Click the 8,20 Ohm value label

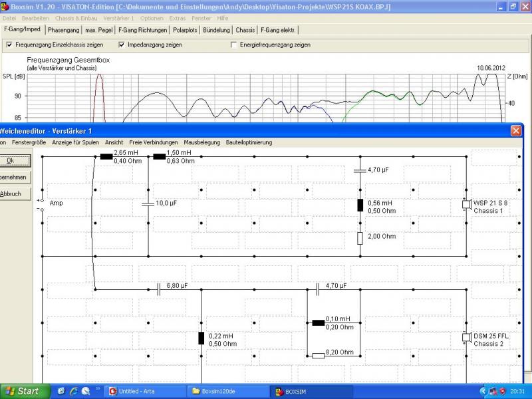coord(340,352)
